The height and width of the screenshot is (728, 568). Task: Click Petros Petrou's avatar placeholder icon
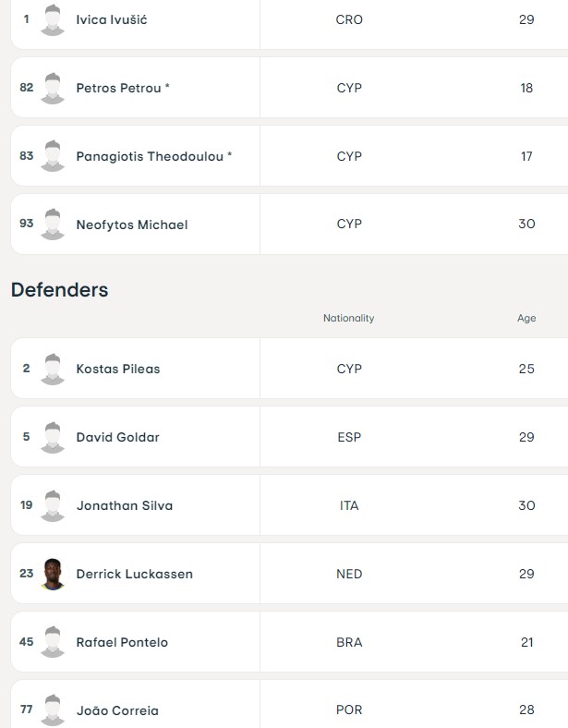(53, 88)
